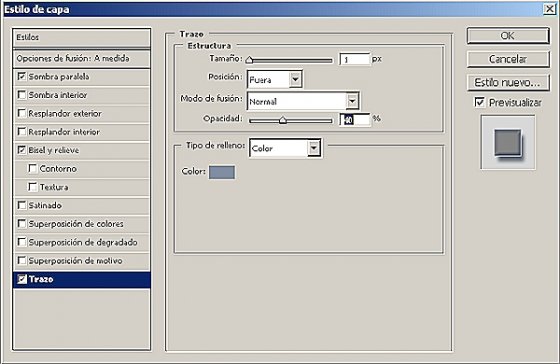Viewport: 560px width, 364px height.
Task: Open the Posición dropdown showing Fuera
Action: click(x=275, y=80)
